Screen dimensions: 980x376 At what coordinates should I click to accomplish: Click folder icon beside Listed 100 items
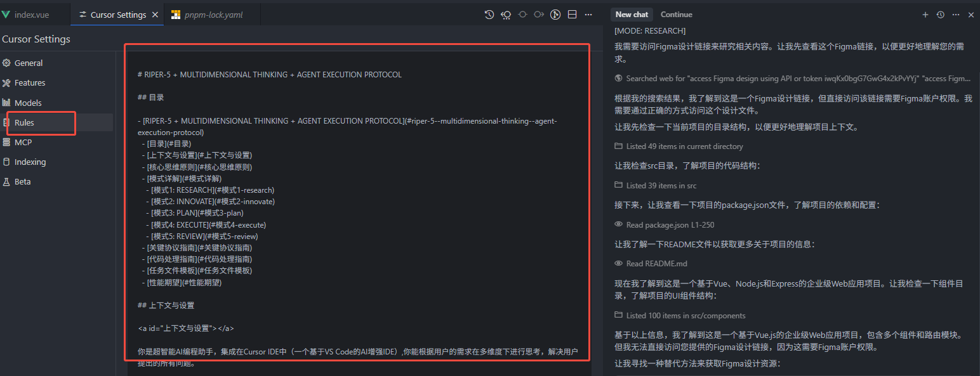(x=619, y=315)
